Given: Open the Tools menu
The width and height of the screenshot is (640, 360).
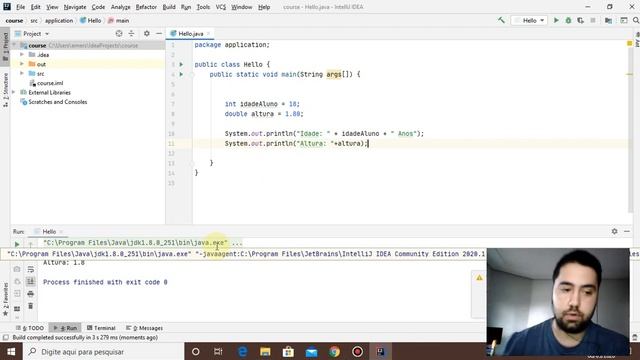Looking at the screenshot, I should pyautogui.click(x=203, y=7).
